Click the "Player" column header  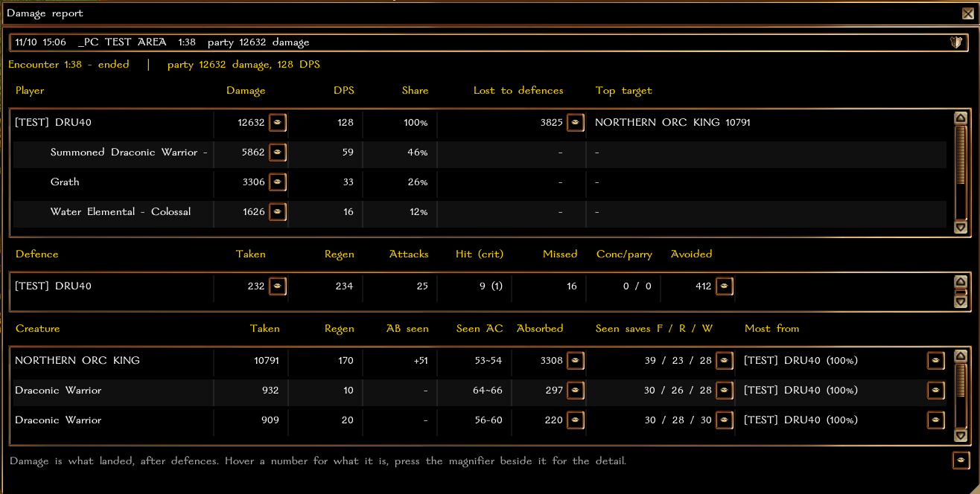coord(30,91)
